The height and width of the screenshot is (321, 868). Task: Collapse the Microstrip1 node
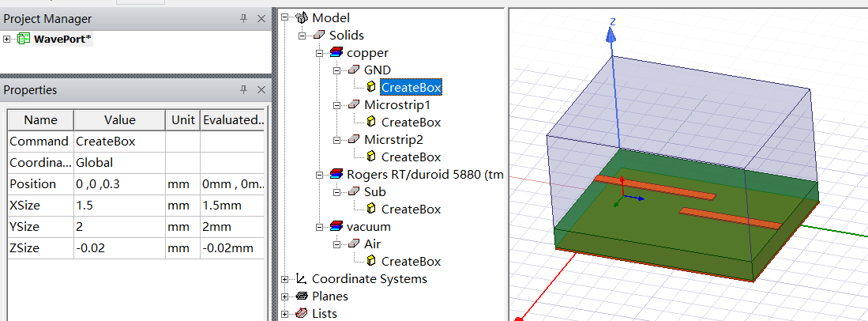tap(336, 105)
